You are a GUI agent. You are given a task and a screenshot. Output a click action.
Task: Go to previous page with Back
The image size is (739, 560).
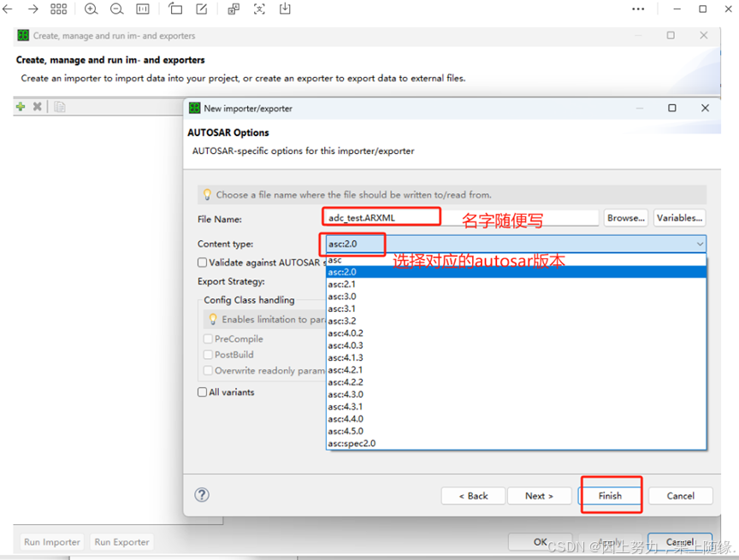pos(473,496)
